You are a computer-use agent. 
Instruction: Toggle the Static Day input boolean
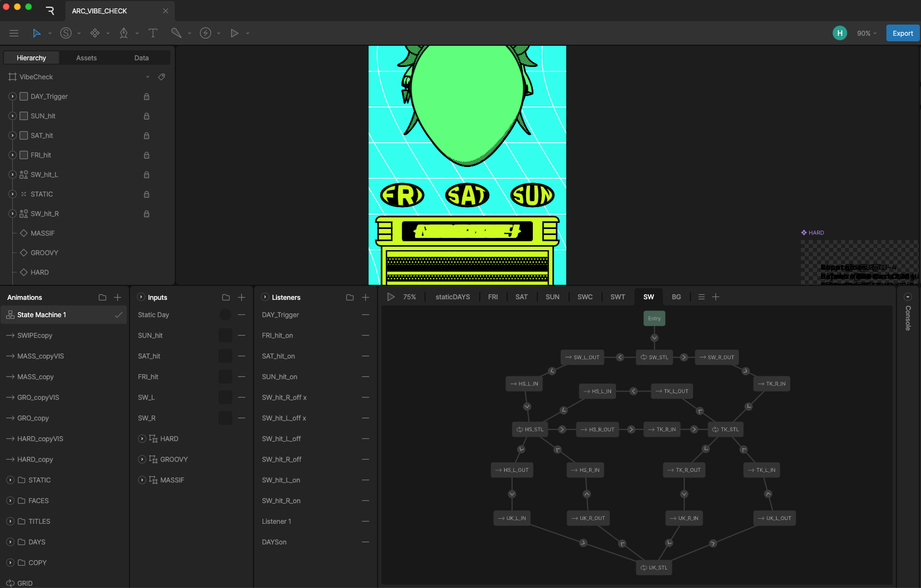[x=225, y=315]
